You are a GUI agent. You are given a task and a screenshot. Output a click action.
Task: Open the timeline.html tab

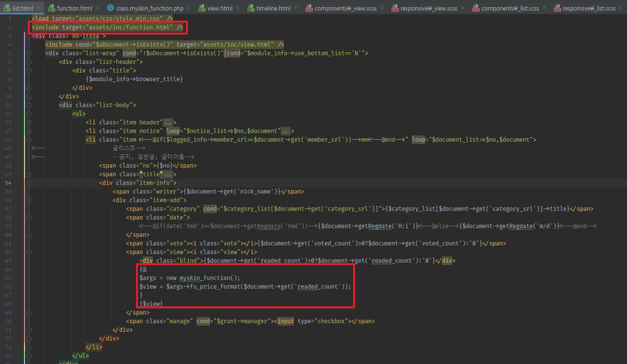273,8
